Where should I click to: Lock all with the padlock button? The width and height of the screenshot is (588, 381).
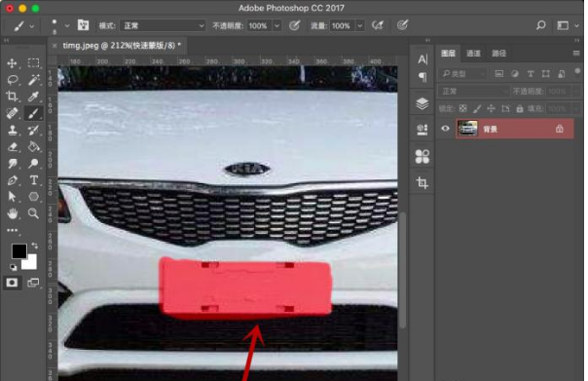click(x=520, y=109)
